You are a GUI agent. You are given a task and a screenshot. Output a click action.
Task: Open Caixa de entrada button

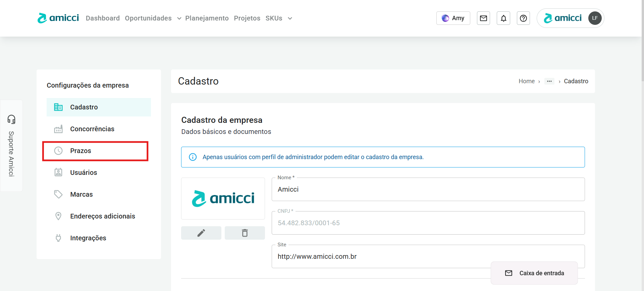534,273
